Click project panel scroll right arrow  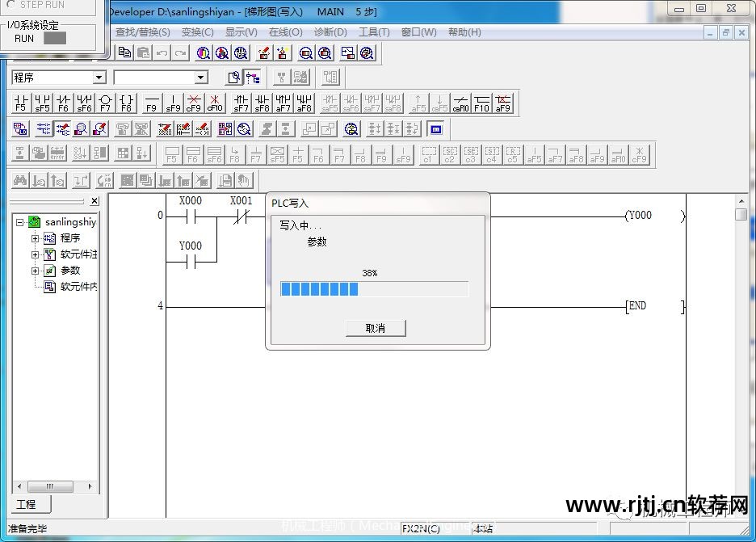90,486
